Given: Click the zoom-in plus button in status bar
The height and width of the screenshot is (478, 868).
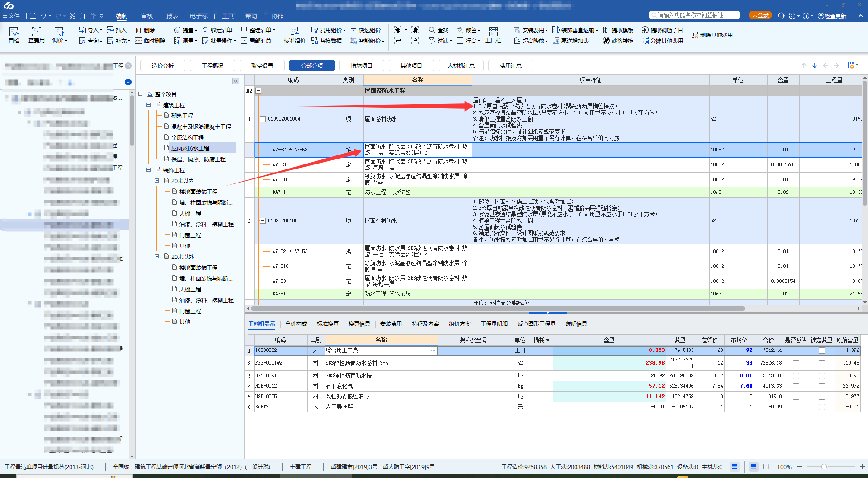Looking at the screenshot, I should coord(862,467).
